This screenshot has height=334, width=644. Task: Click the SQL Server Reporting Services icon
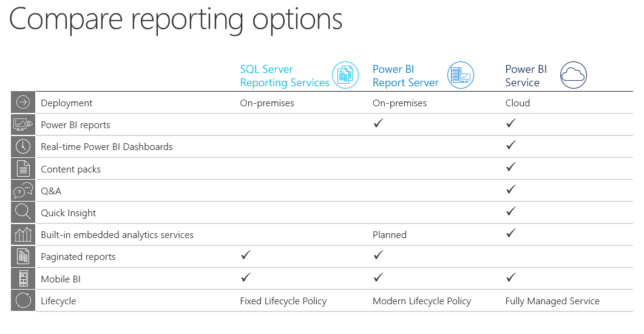tap(345, 75)
